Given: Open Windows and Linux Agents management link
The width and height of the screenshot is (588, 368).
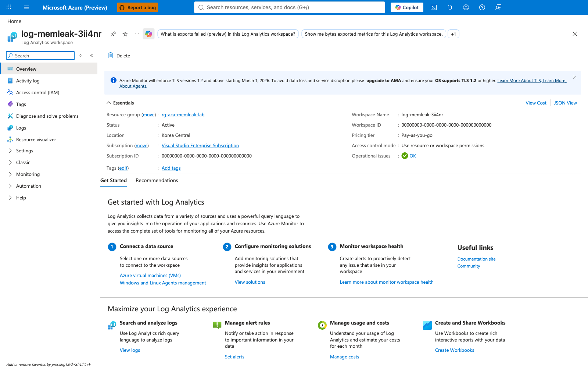Looking at the screenshot, I should point(163,283).
